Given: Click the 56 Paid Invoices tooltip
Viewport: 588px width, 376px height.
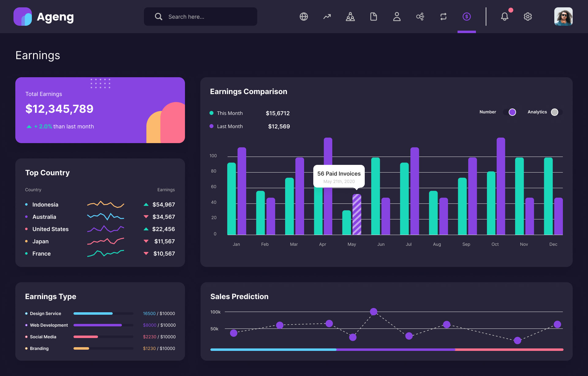Looking at the screenshot, I should click(339, 177).
